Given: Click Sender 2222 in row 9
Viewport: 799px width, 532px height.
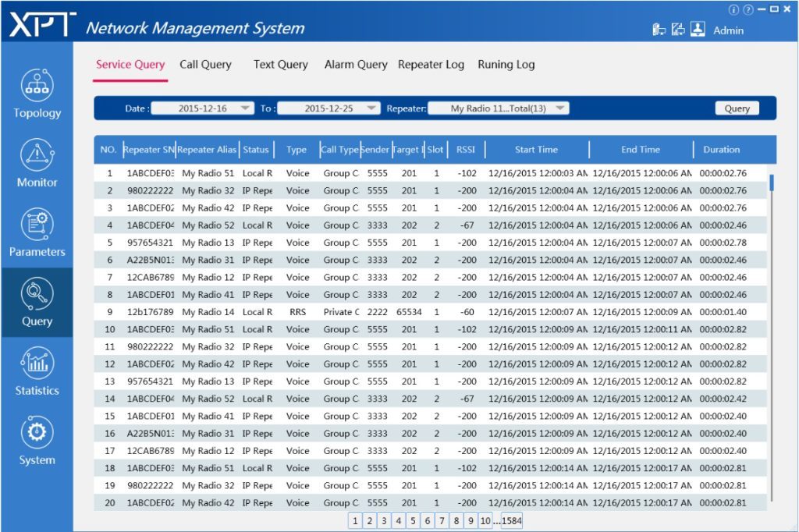Looking at the screenshot, I should click(x=378, y=312).
